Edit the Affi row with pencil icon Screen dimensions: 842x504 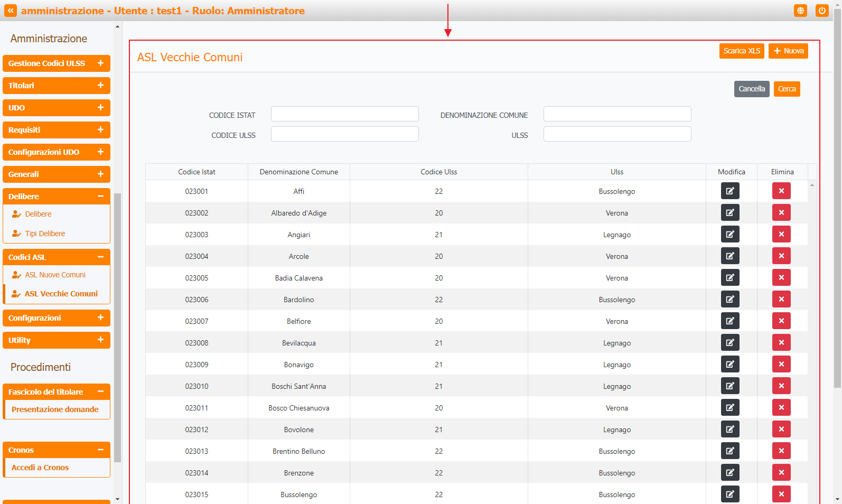tap(730, 191)
